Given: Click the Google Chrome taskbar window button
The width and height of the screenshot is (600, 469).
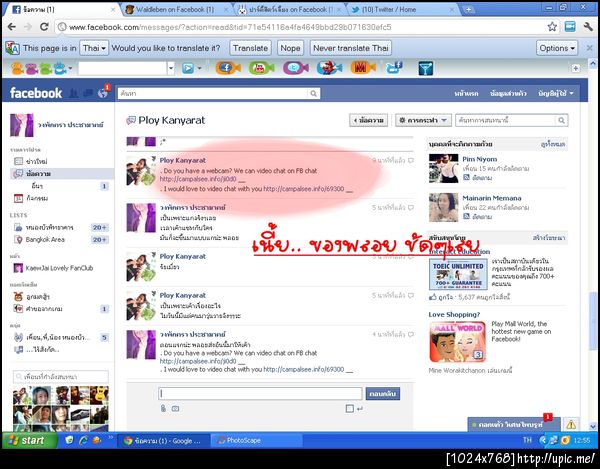Looking at the screenshot, I should [163, 441].
